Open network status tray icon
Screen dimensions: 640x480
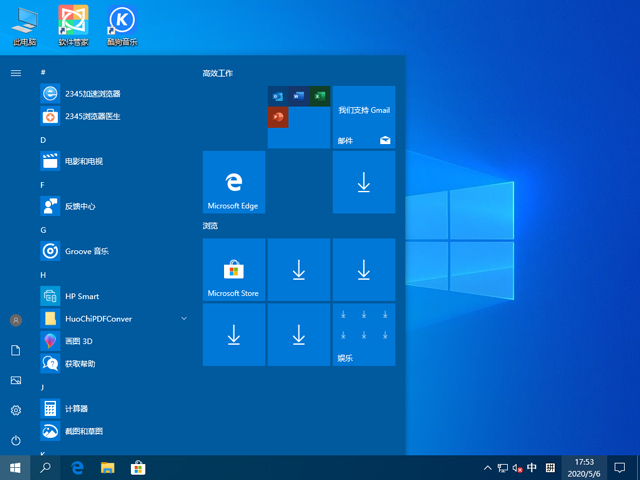click(502, 468)
